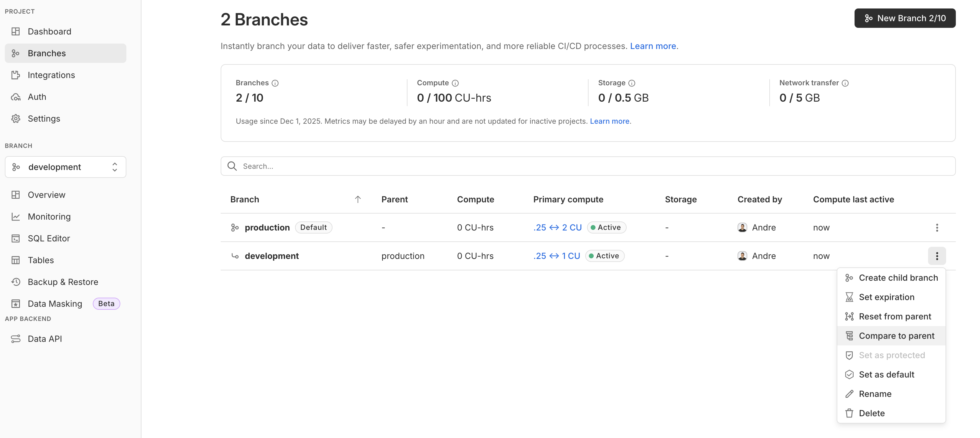This screenshot has width=980, height=438.
Task: Select Compare to parent menu item
Action: (x=896, y=336)
